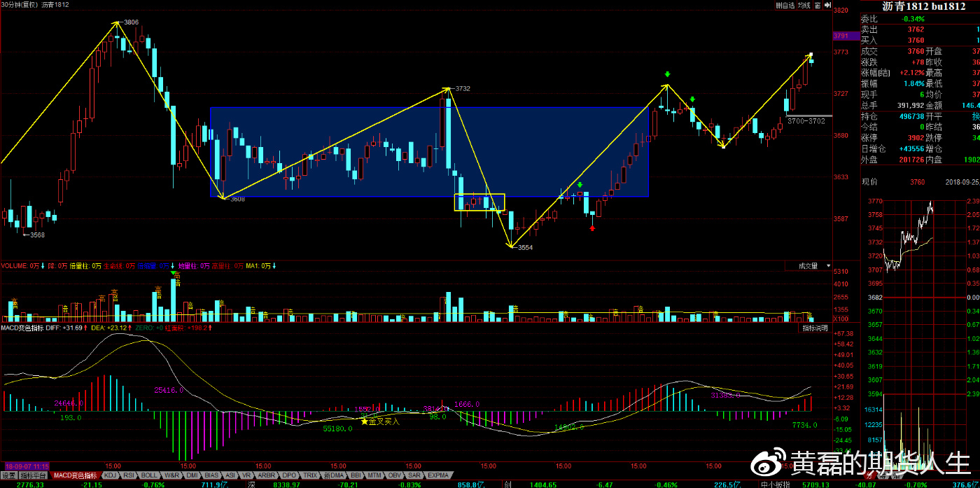Click the green triangle marker on tallest volume bar
Viewport: 980px width, 488px height.
[x=174, y=273]
